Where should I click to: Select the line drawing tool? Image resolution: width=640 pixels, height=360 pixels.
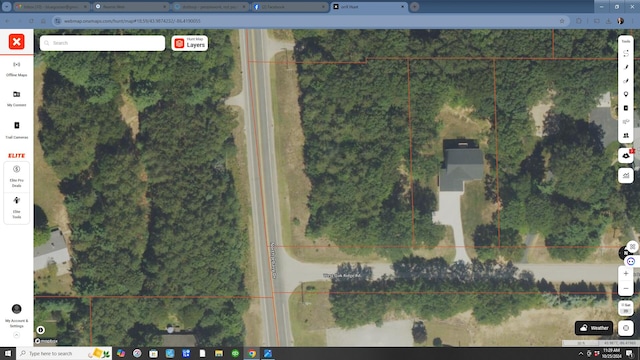tap(626, 67)
